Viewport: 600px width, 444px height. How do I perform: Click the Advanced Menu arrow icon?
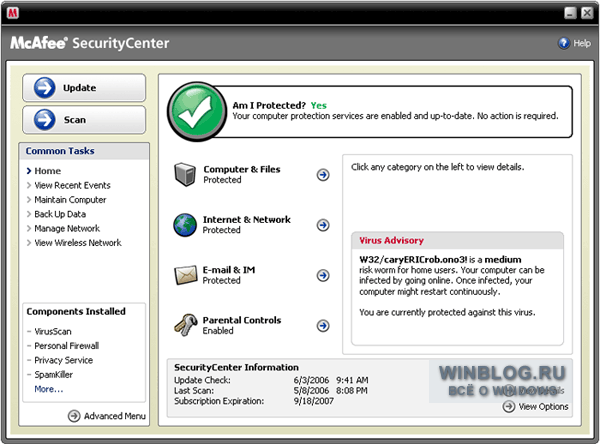(74, 416)
